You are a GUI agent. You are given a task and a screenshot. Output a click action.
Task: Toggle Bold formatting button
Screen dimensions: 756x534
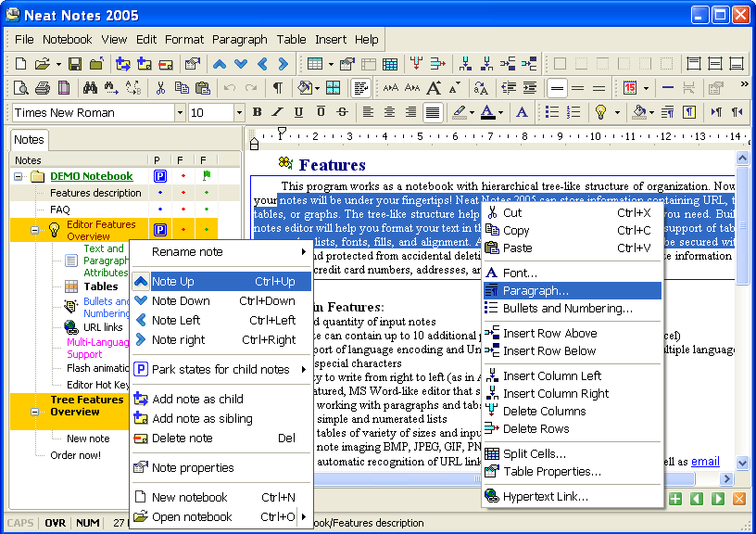click(257, 112)
